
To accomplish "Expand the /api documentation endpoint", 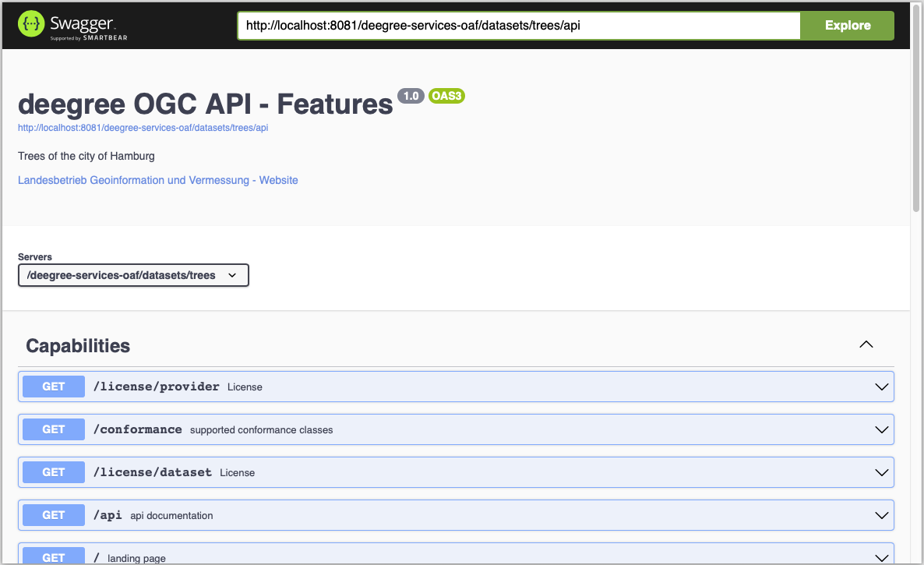I will pyautogui.click(x=881, y=515).
